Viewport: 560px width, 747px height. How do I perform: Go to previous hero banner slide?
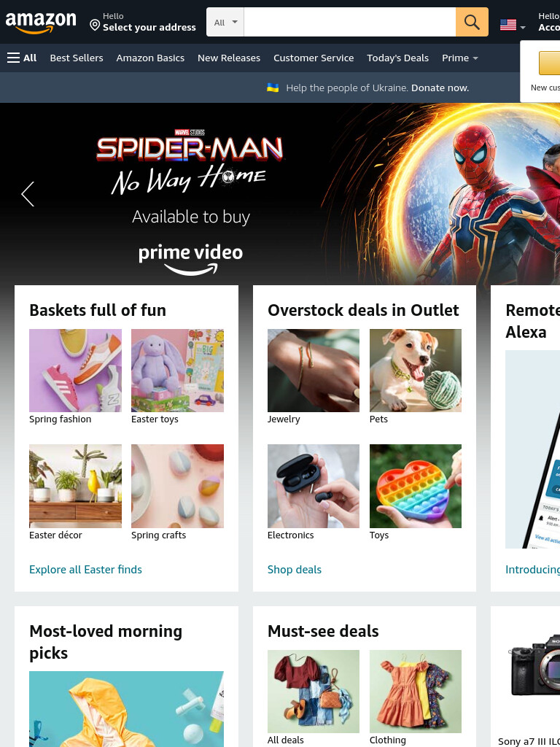(28, 194)
